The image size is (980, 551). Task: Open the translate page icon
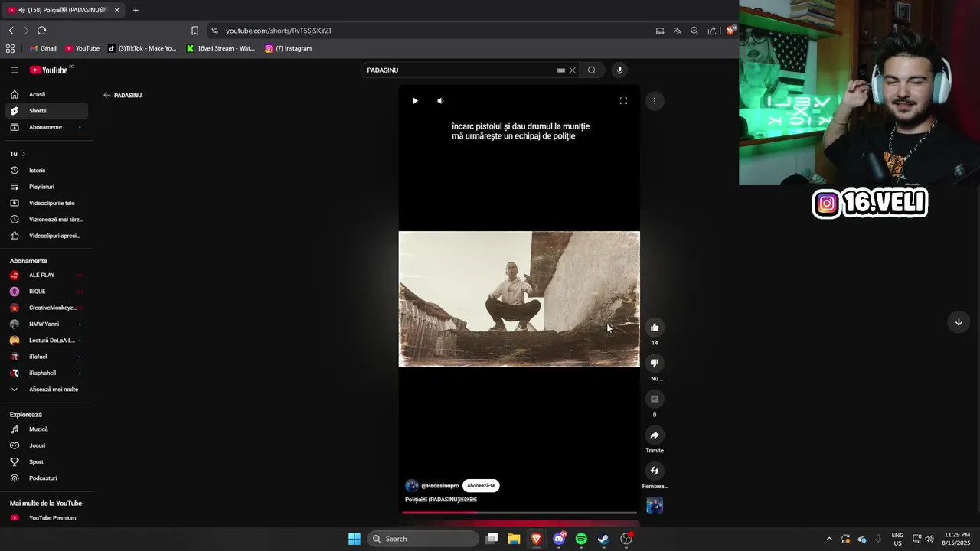point(677,31)
